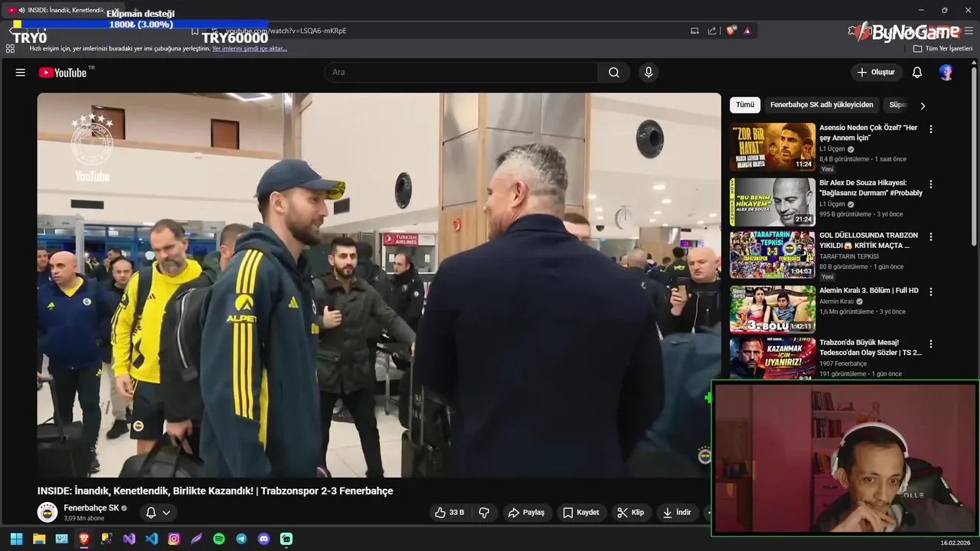Open Spotify from the taskbar
Image resolution: width=980 pixels, height=551 pixels.
219,539
